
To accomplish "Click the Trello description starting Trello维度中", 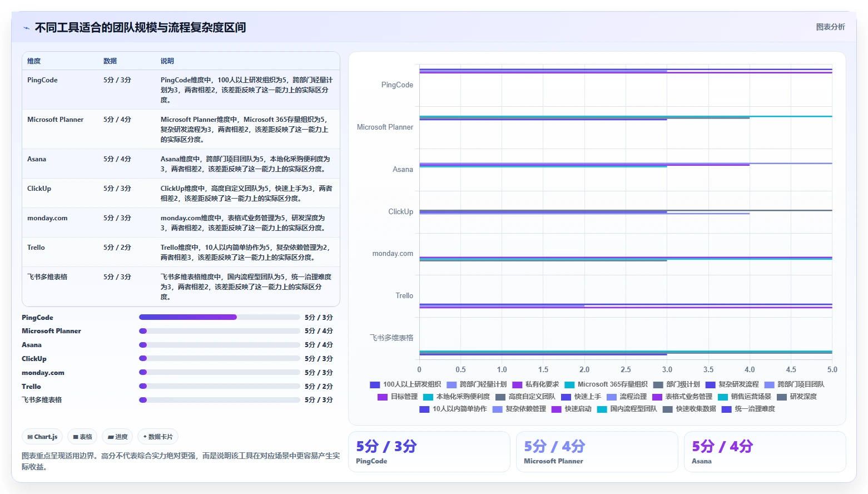I will (x=245, y=253).
